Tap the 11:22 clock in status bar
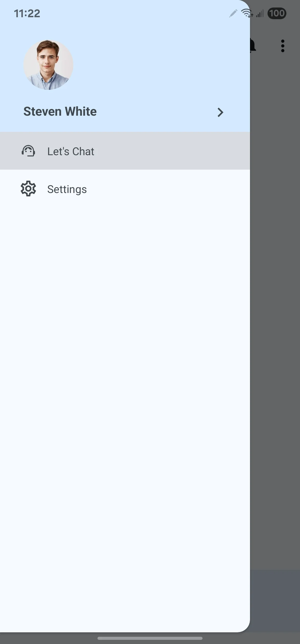The width and height of the screenshot is (300, 644). tap(27, 13)
